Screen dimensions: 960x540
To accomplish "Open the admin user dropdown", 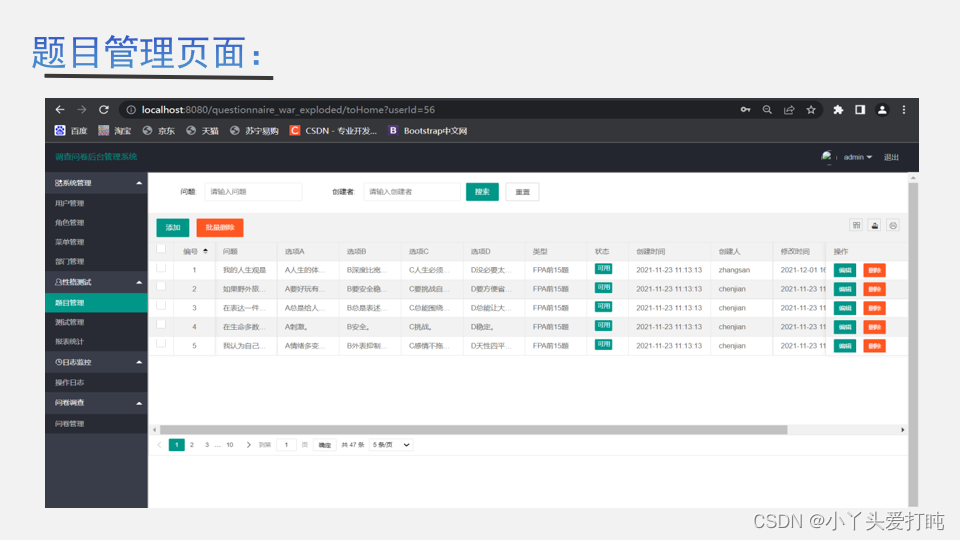I will [858, 157].
